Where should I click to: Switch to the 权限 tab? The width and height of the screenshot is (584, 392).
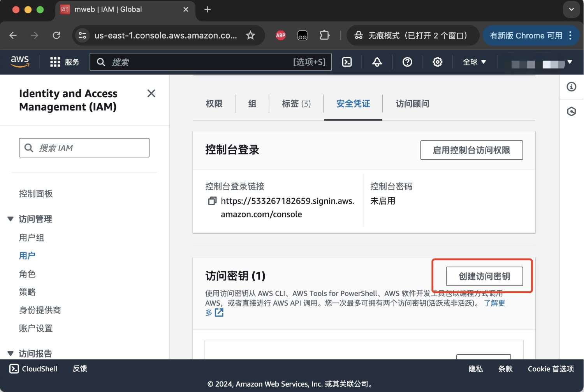214,103
